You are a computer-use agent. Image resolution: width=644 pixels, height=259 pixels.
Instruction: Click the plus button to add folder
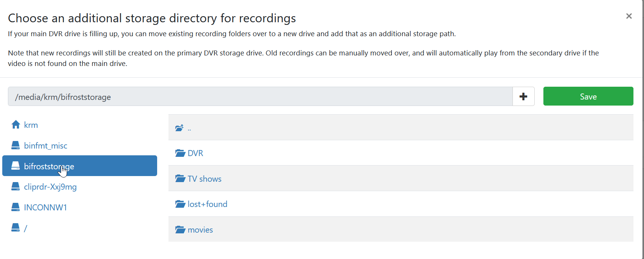(523, 97)
